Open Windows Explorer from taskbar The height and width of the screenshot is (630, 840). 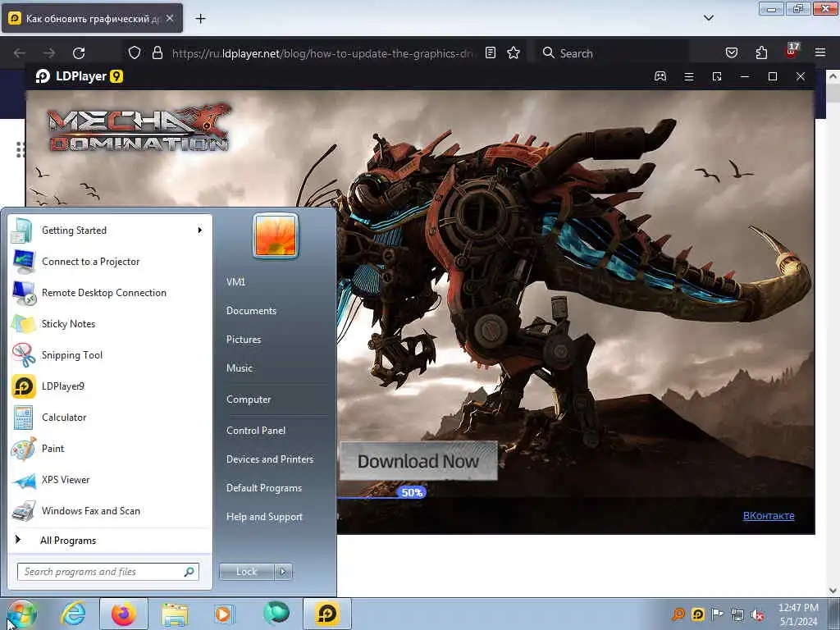pyautogui.click(x=175, y=615)
